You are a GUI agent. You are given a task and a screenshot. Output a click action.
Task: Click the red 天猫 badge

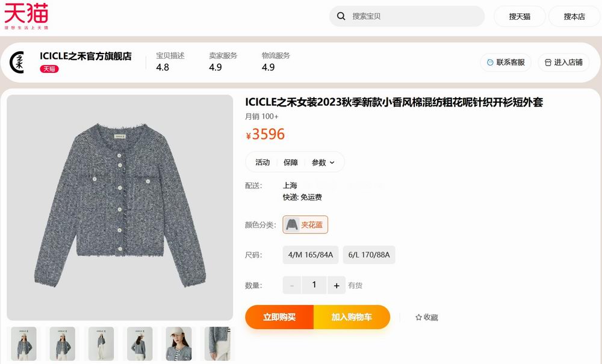click(x=49, y=69)
